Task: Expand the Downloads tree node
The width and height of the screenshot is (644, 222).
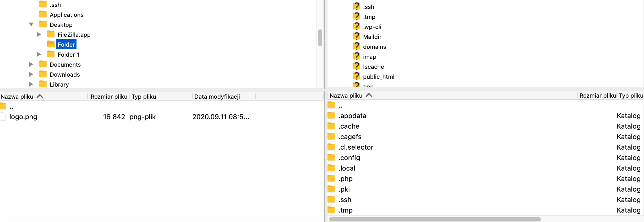Action: point(31,75)
